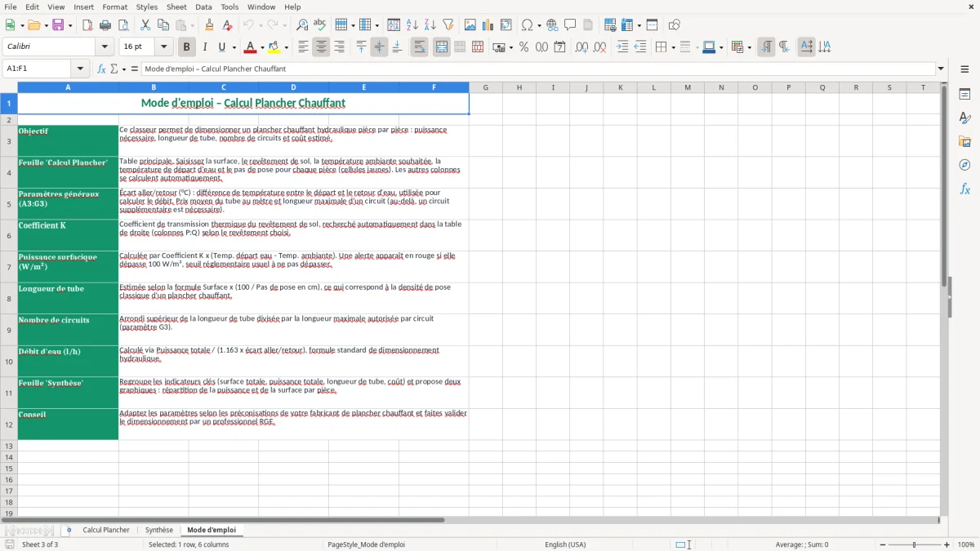Open the sidebar Gallery icon

click(x=964, y=141)
